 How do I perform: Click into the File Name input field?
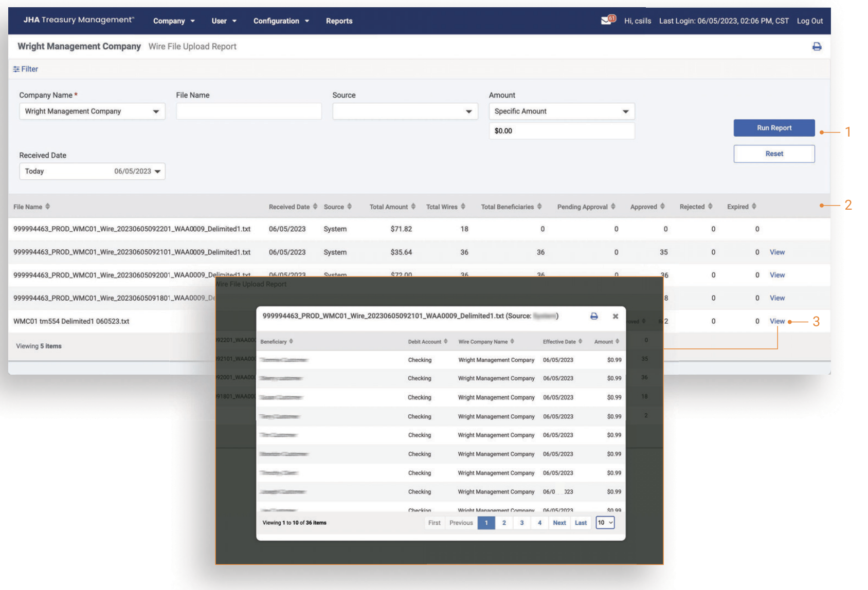point(248,112)
